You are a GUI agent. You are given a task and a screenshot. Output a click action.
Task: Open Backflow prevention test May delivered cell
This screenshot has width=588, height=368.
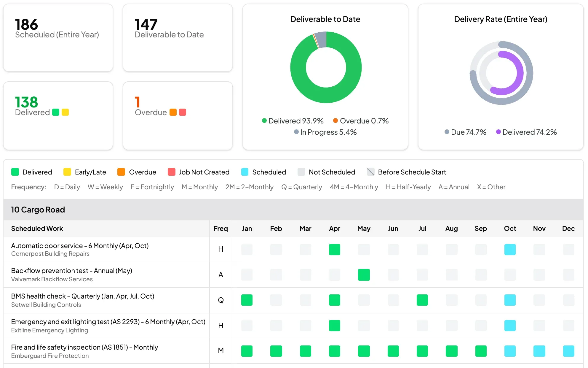click(364, 275)
